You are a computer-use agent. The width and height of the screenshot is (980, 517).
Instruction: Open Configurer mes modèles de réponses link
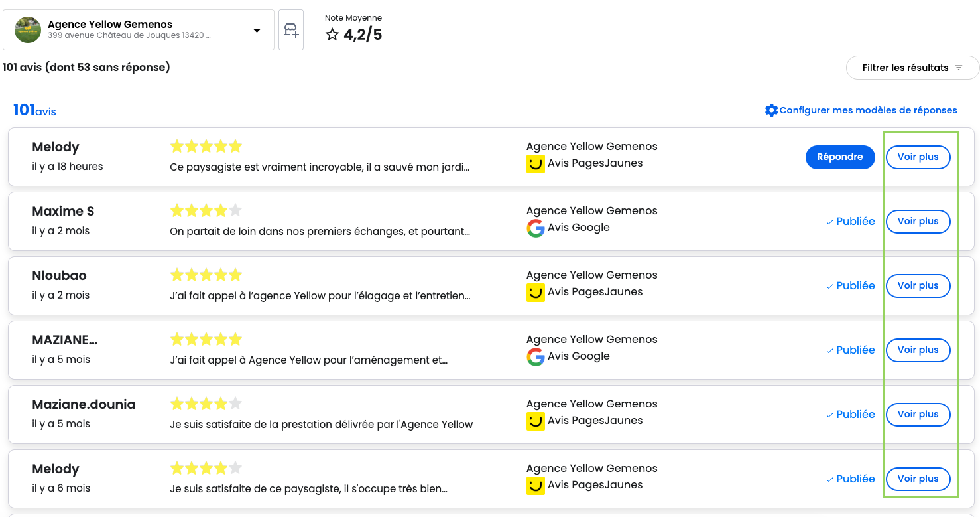(868, 110)
